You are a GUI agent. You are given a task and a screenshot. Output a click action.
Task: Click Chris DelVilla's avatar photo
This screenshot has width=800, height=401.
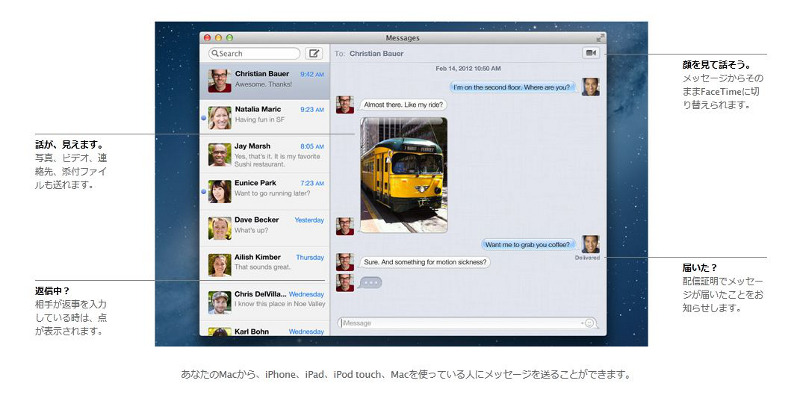point(220,302)
